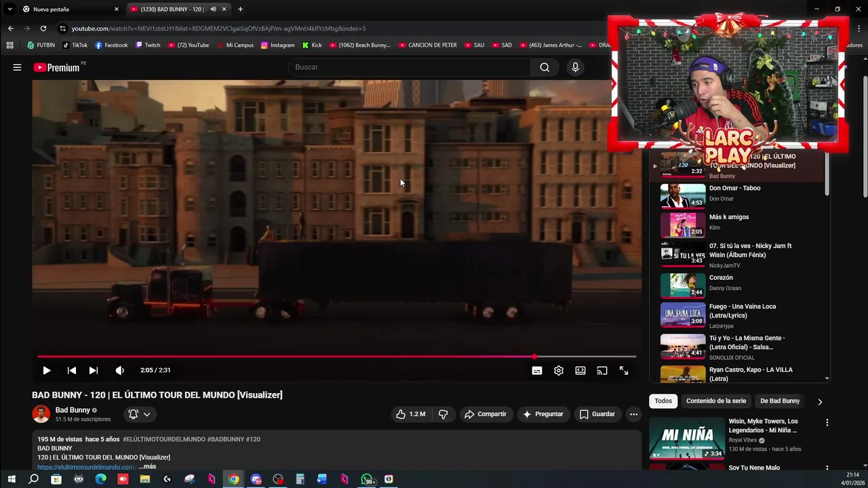
Task: Open Microsoft Edge from taskbar
Action: pos(100,479)
